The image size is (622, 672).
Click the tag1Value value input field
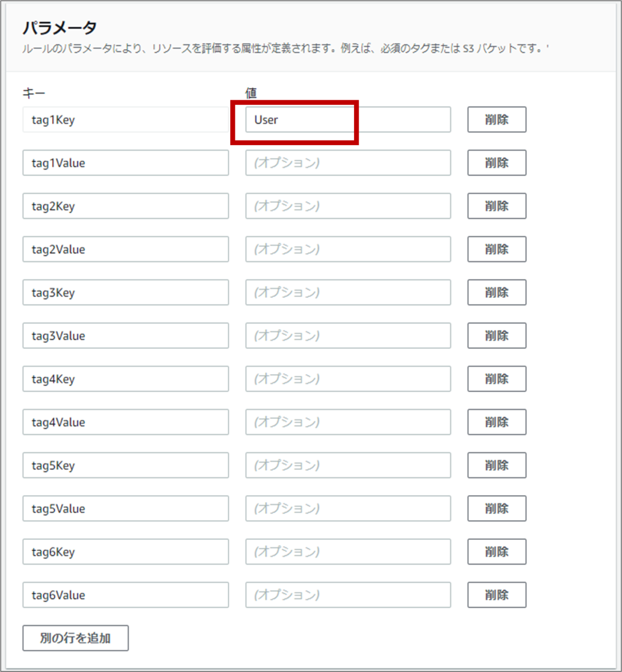[348, 163]
